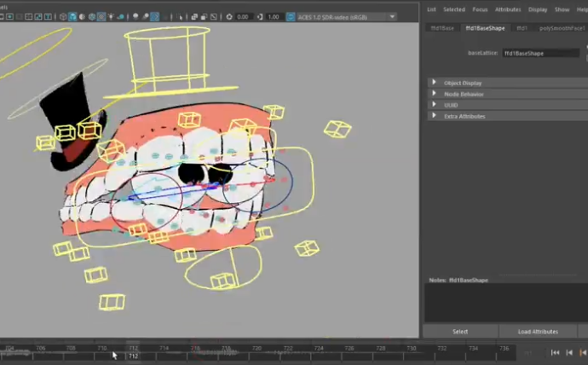Screen dimensions: 588x365
Task: Go to start of playback range
Action: [x=556, y=352]
